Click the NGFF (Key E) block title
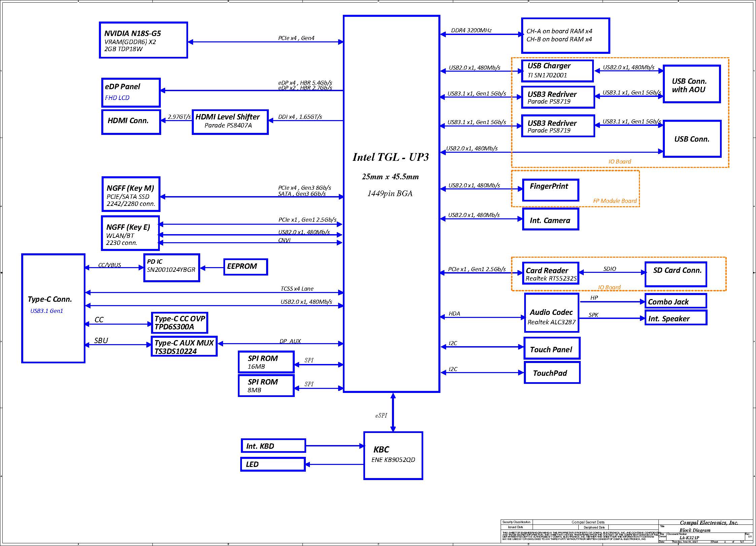 (x=128, y=227)
